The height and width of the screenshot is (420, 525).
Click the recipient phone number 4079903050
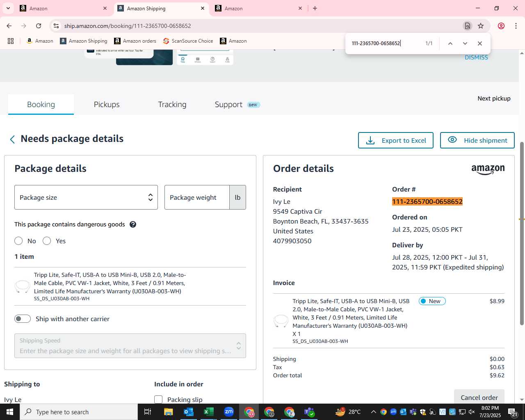292,241
